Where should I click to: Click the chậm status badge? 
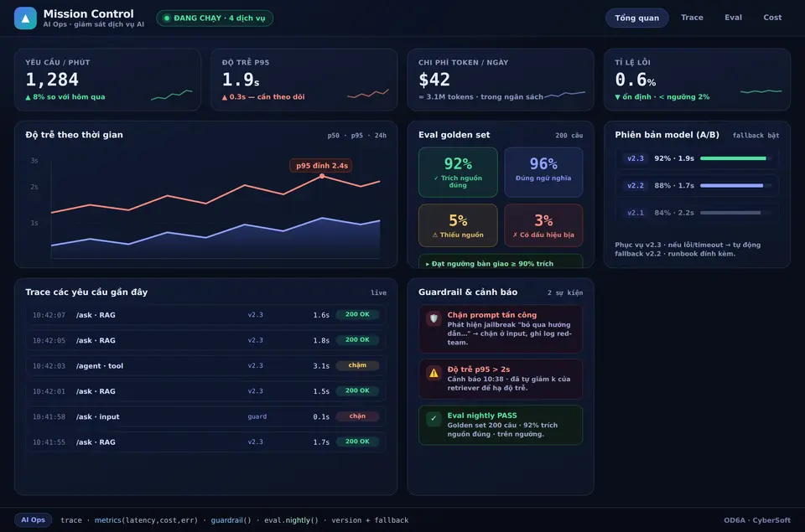[x=357, y=365]
